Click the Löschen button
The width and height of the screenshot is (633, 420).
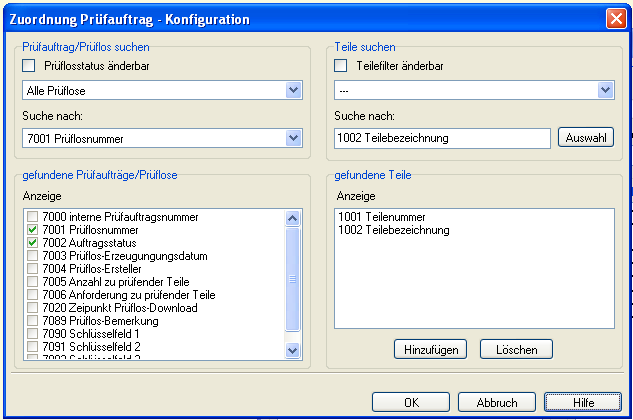(x=516, y=349)
